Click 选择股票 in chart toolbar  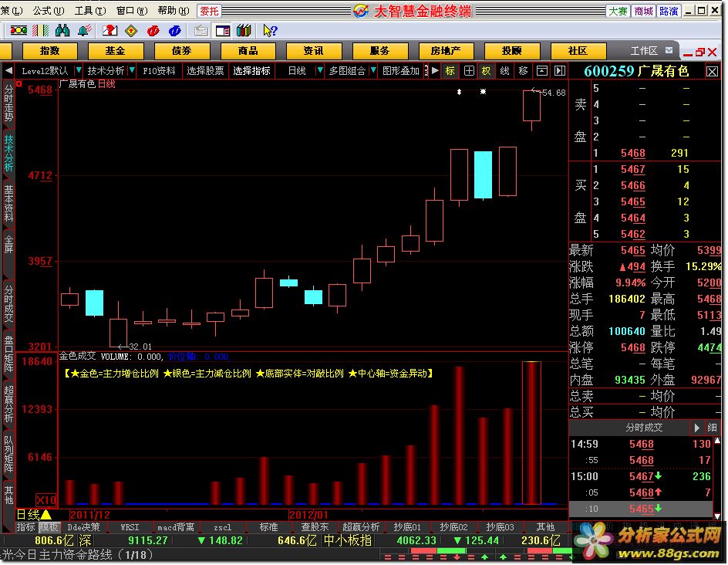205,71
